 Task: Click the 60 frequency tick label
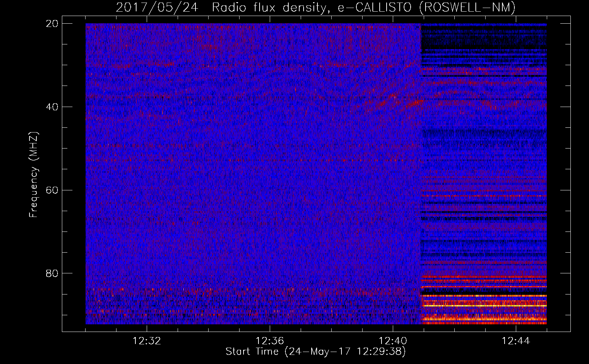52,190
